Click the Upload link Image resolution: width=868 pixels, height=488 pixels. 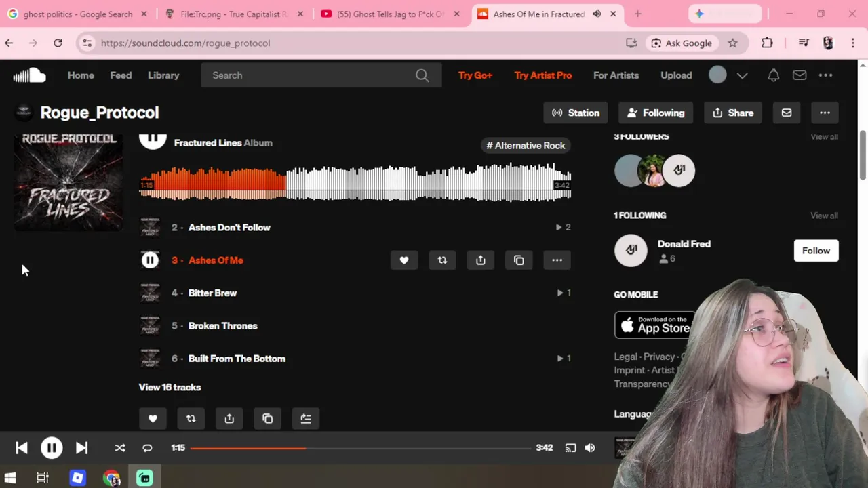click(676, 75)
